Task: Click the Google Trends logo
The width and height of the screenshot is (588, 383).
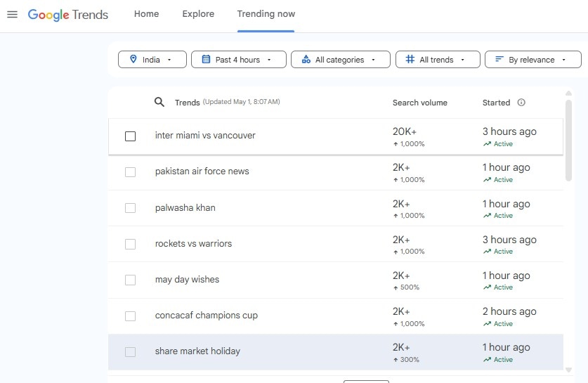Action: coord(68,14)
